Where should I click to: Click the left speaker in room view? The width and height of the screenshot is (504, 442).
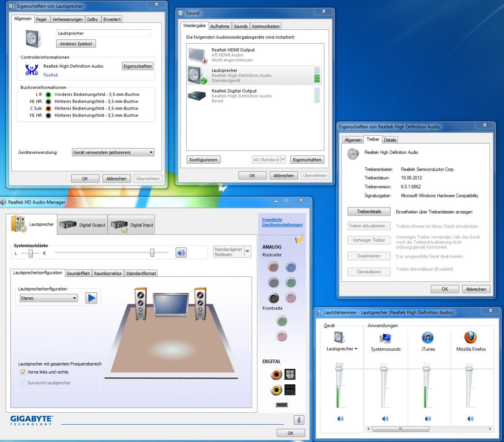[x=141, y=303]
